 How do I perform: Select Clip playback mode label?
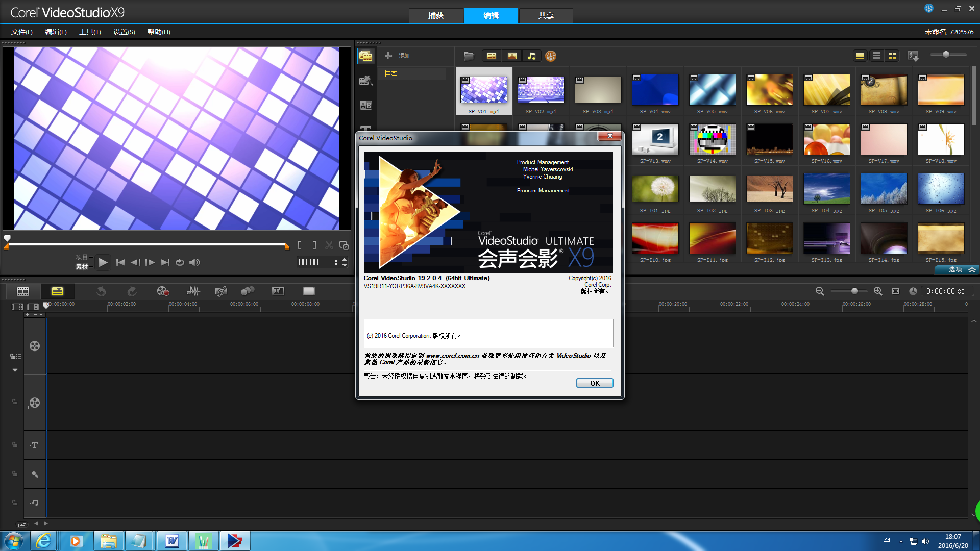point(82,267)
